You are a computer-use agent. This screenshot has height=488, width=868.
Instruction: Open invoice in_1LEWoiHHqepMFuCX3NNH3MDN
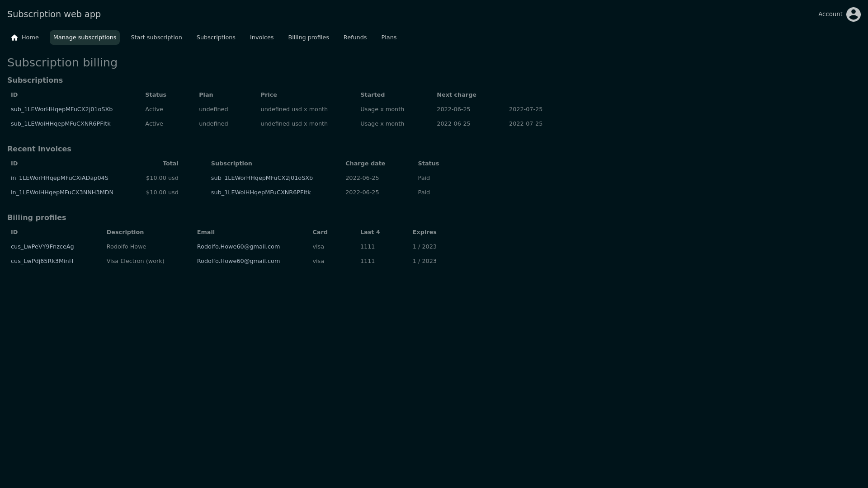(x=62, y=192)
